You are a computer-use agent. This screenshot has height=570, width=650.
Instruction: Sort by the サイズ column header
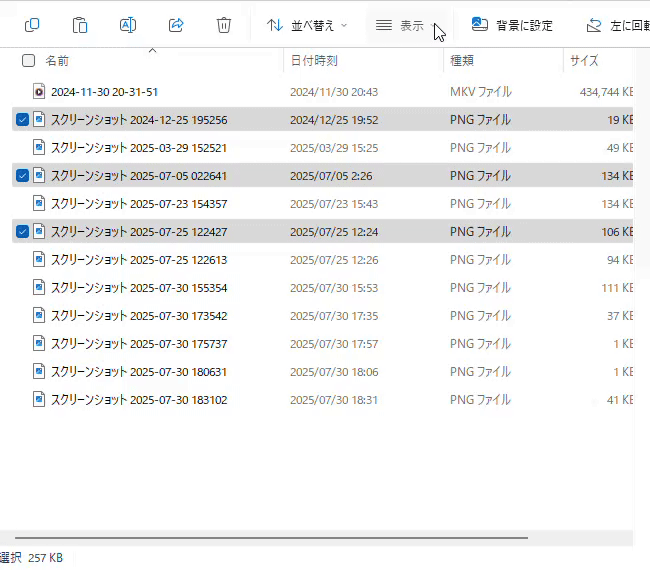[x=584, y=61]
